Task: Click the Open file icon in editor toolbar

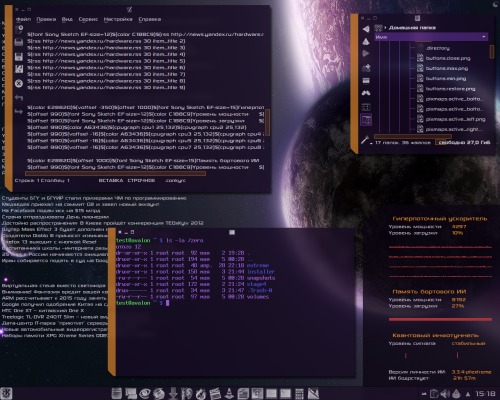Action: click(19, 42)
